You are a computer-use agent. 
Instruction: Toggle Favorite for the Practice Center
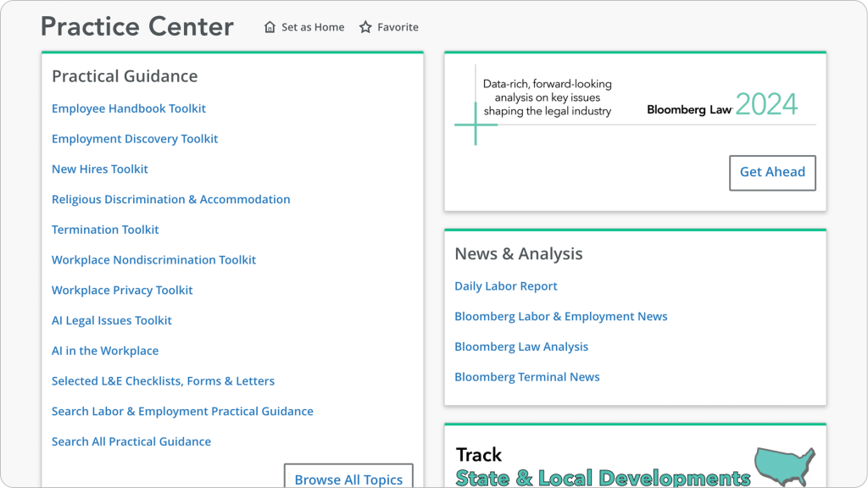388,26
